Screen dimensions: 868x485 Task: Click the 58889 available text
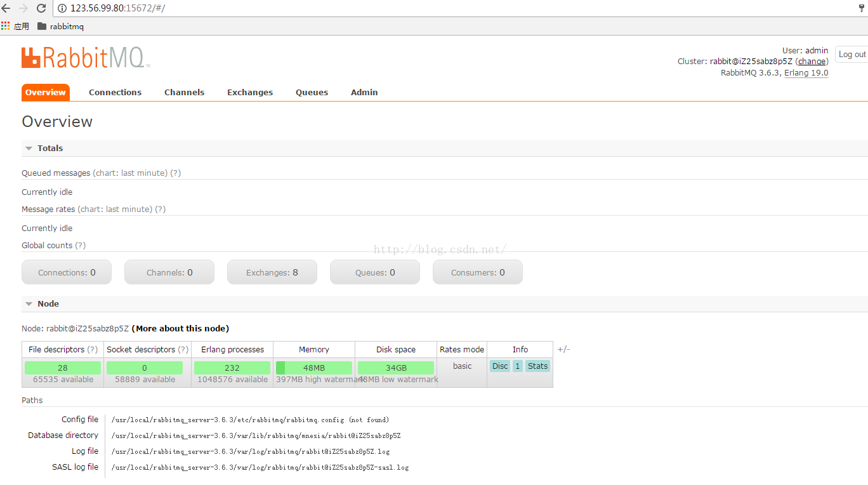point(145,380)
